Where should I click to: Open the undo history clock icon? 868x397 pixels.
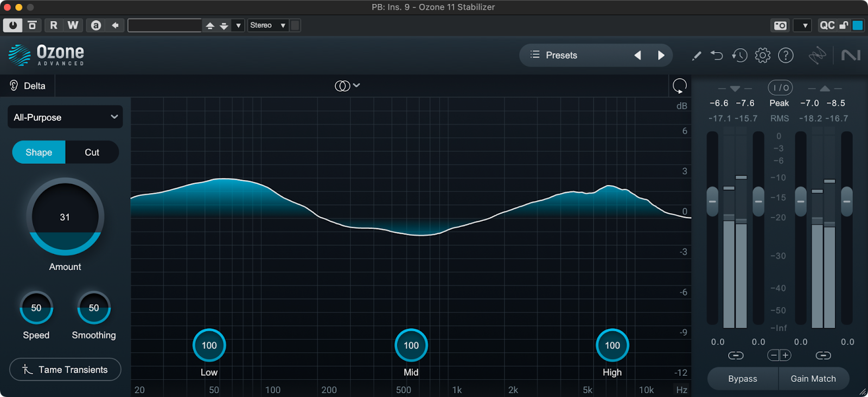739,55
